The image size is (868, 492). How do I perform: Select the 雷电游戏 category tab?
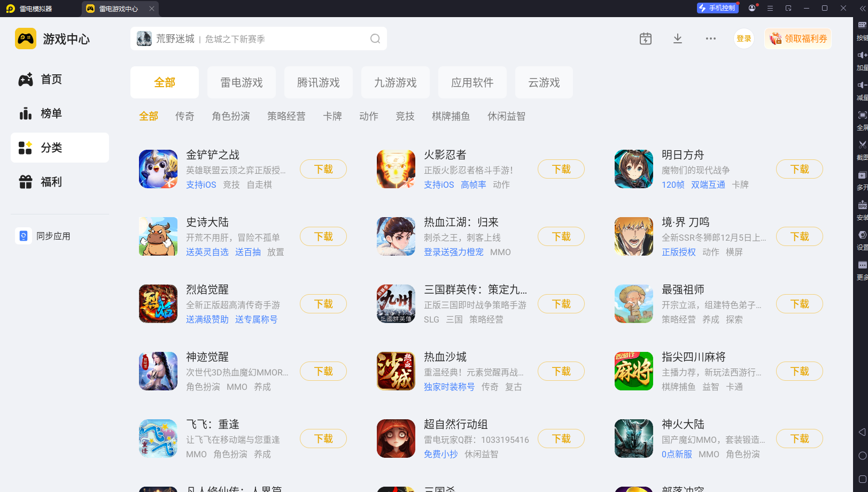coord(242,82)
